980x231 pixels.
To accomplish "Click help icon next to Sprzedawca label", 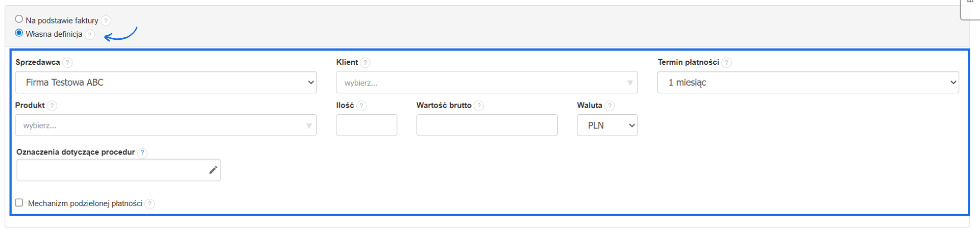I will pyautogui.click(x=67, y=63).
